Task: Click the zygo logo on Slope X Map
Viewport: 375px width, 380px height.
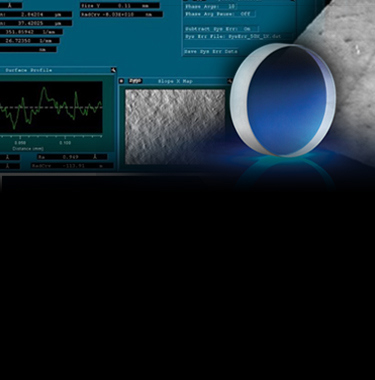Action: [135, 81]
